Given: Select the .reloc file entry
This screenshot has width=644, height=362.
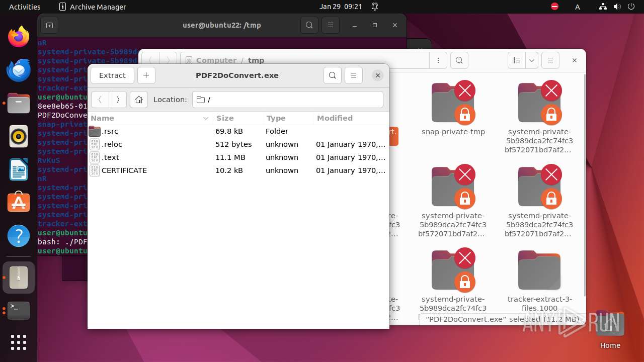Looking at the screenshot, I should pos(238,144).
